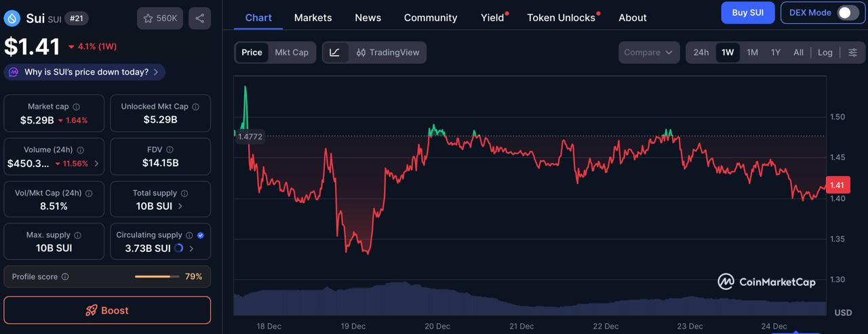Click Unlocked Mkt Cap info icon

pyautogui.click(x=195, y=107)
